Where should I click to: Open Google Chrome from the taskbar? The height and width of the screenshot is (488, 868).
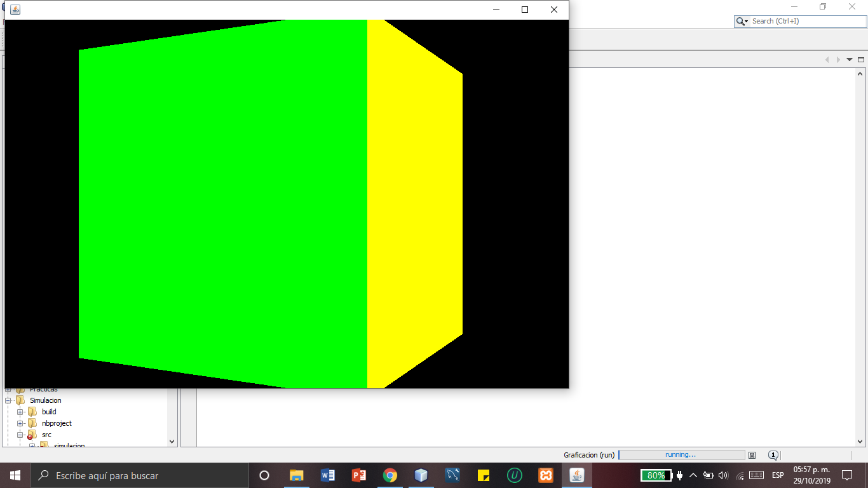click(x=390, y=475)
